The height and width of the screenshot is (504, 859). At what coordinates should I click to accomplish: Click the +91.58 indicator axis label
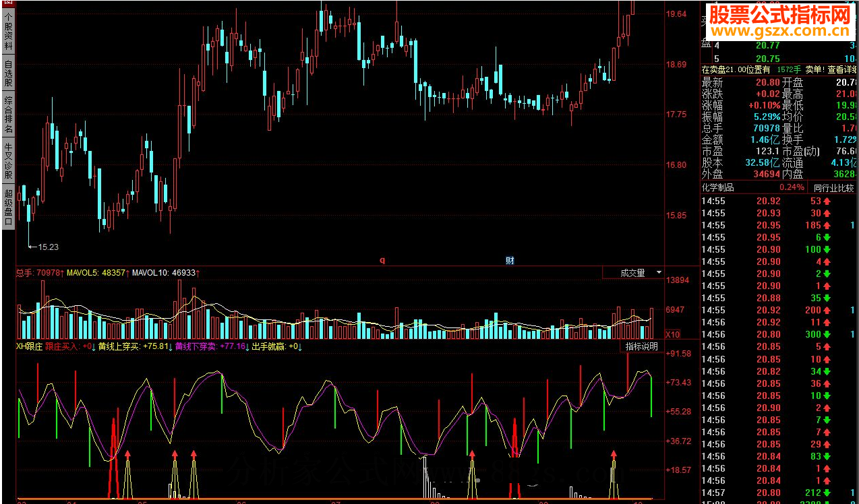678,353
